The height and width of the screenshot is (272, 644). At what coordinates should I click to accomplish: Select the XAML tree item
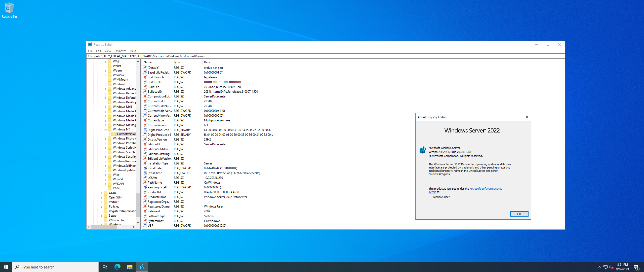pos(117,188)
